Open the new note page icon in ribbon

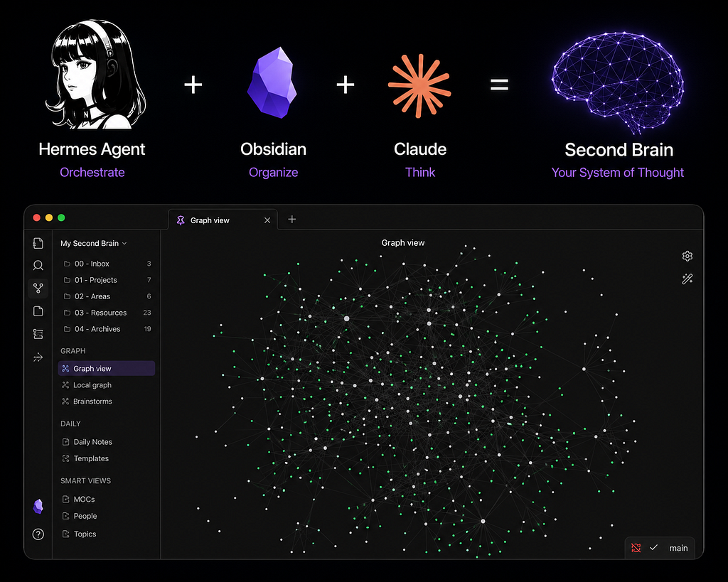pyautogui.click(x=38, y=311)
